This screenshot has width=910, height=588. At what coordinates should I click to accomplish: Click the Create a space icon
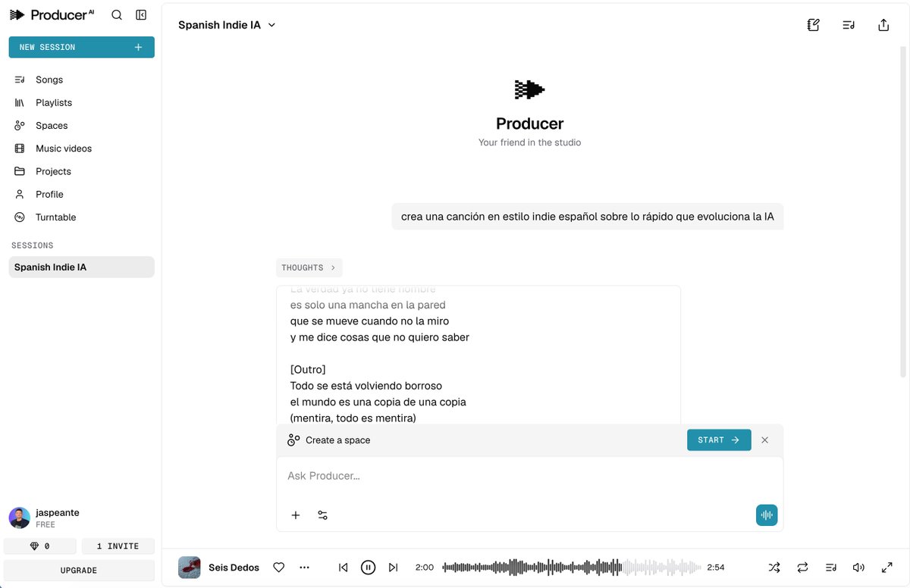(293, 440)
